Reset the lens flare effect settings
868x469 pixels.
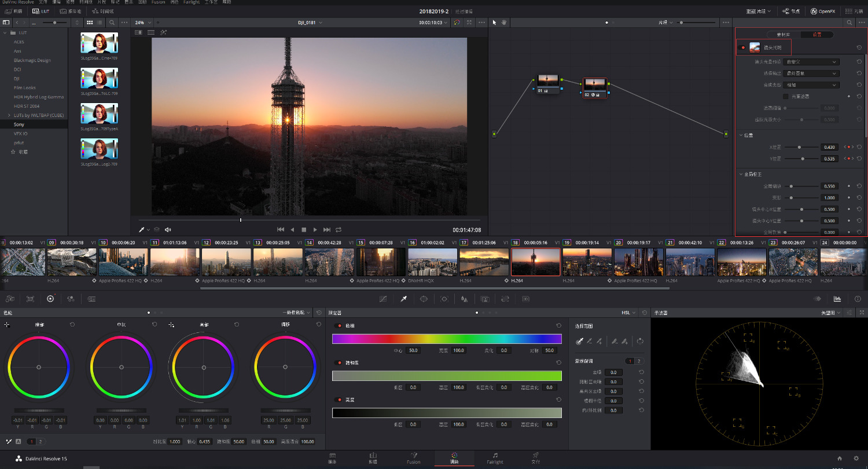[x=859, y=47]
